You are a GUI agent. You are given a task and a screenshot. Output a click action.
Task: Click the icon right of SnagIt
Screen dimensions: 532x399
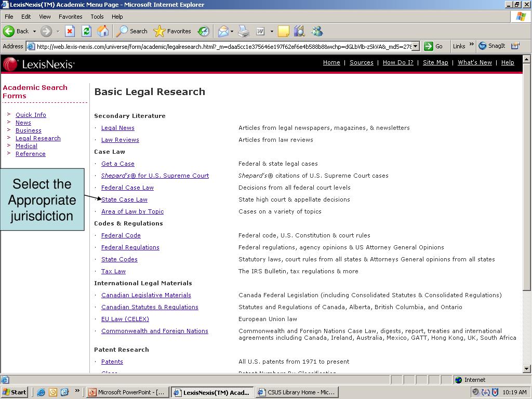[x=515, y=46]
